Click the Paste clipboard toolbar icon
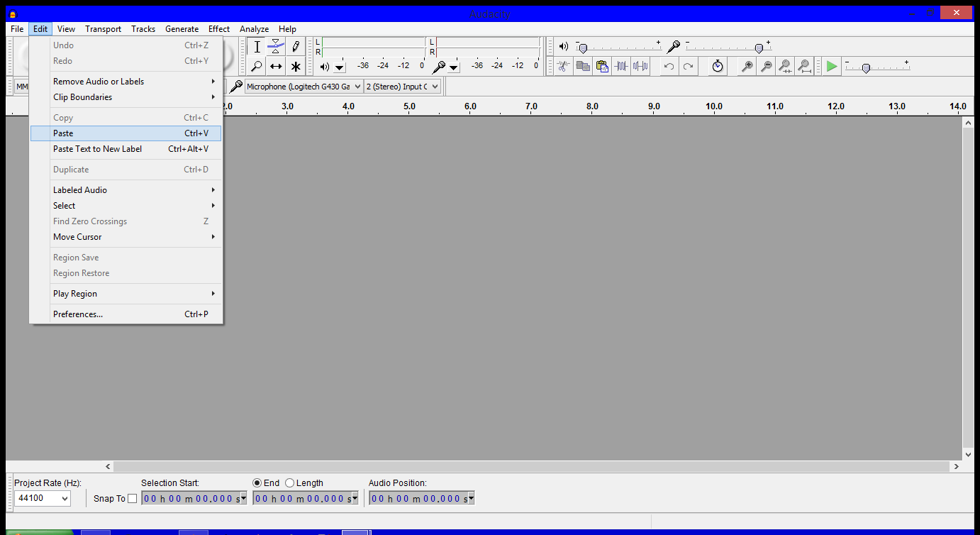 [602, 66]
